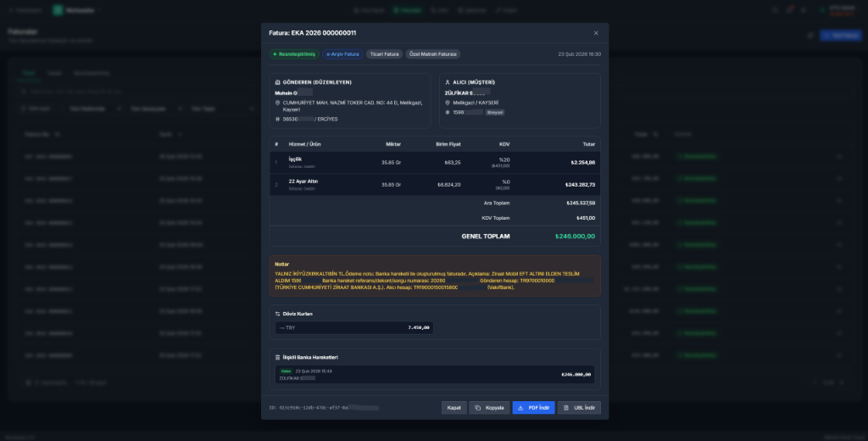This screenshot has height=441, width=868.
Task: Click the PDF İndir download button
Action: pos(533,408)
